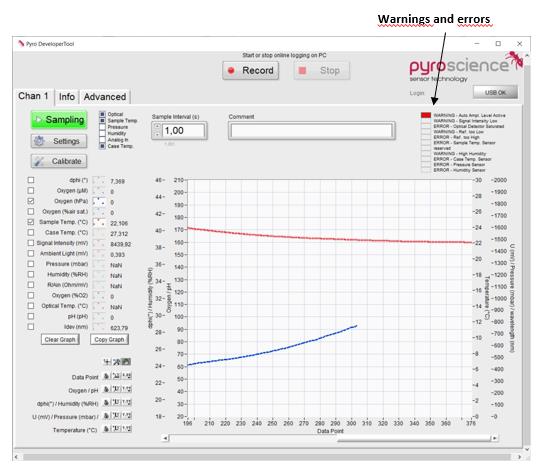This screenshot has height=468, width=540.
Task: Click the Copy Graph button
Action: tap(109, 340)
